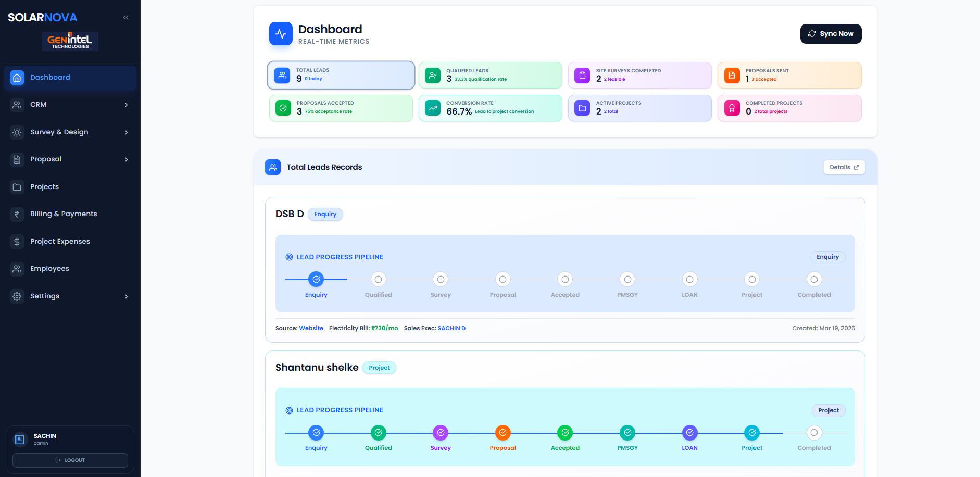Click the Total Leads people icon card
This screenshot has height=477, width=980.
coord(282,76)
